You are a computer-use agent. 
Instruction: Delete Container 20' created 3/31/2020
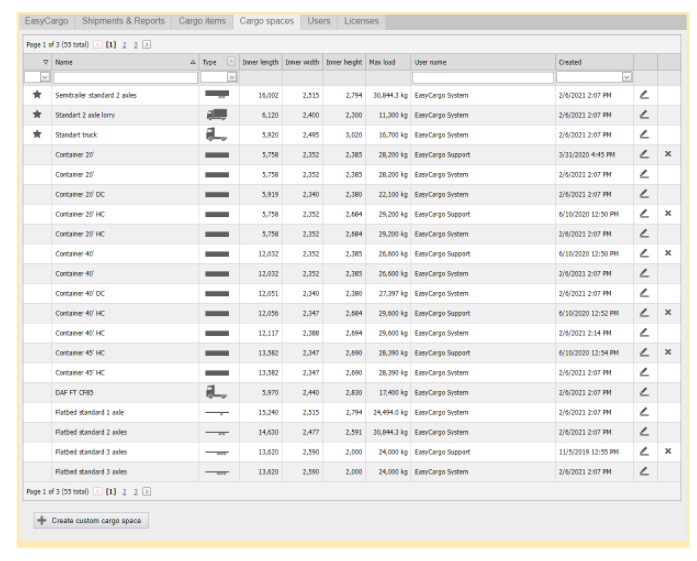[668, 154]
